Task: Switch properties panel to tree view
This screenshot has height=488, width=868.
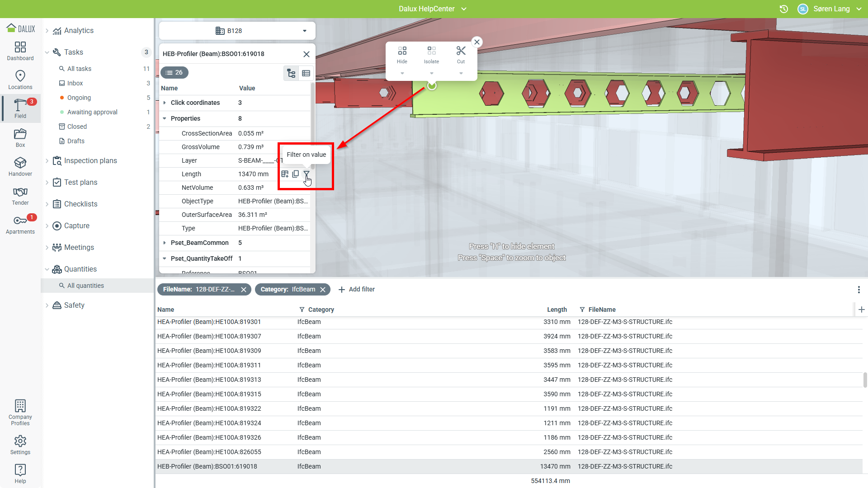Action: (x=291, y=73)
